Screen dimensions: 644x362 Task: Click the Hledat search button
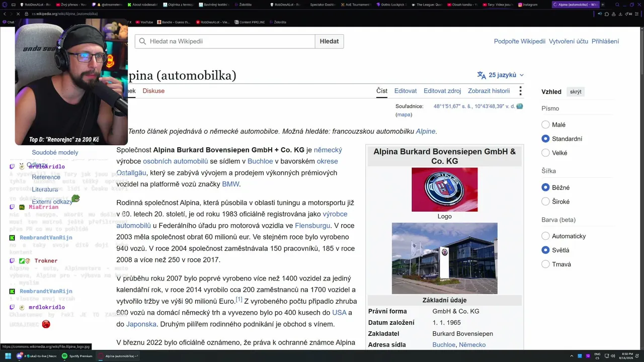point(329,41)
